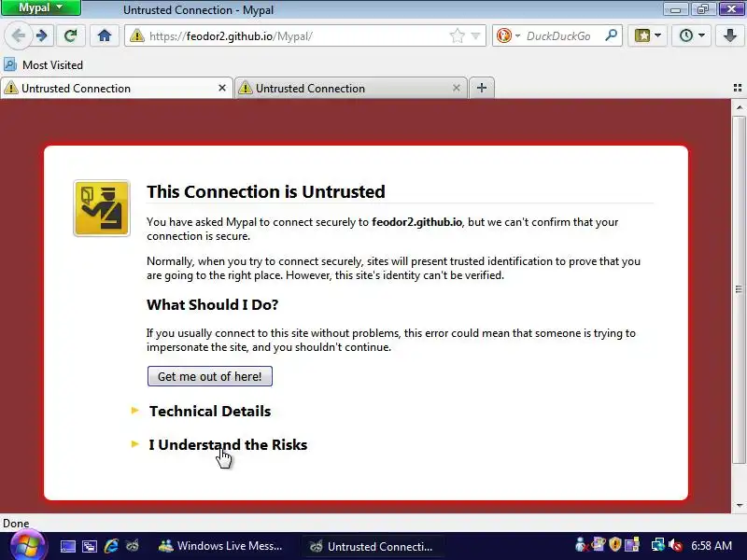
Task: Open the Mypal application menu button
Action: click(x=40, y=7)
